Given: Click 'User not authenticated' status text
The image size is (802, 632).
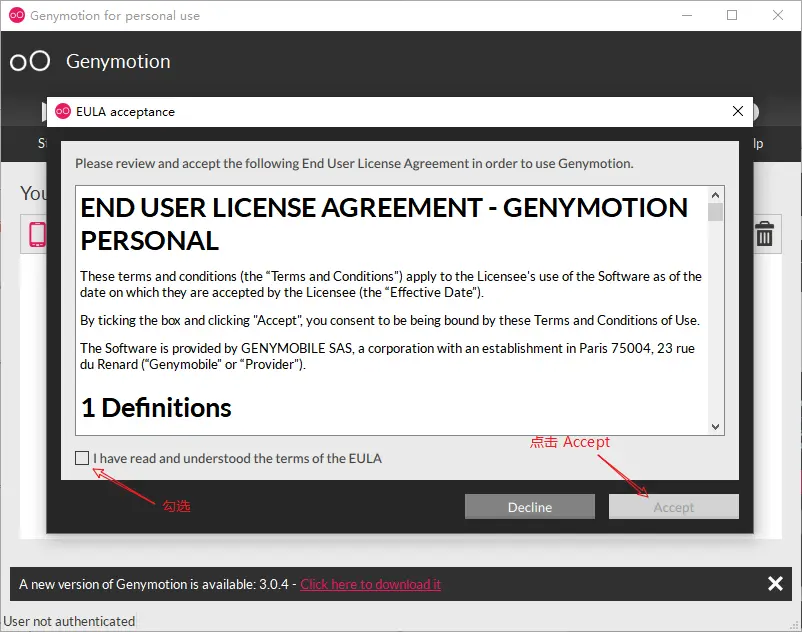Looking at the screenshot, I should (69, 621).
